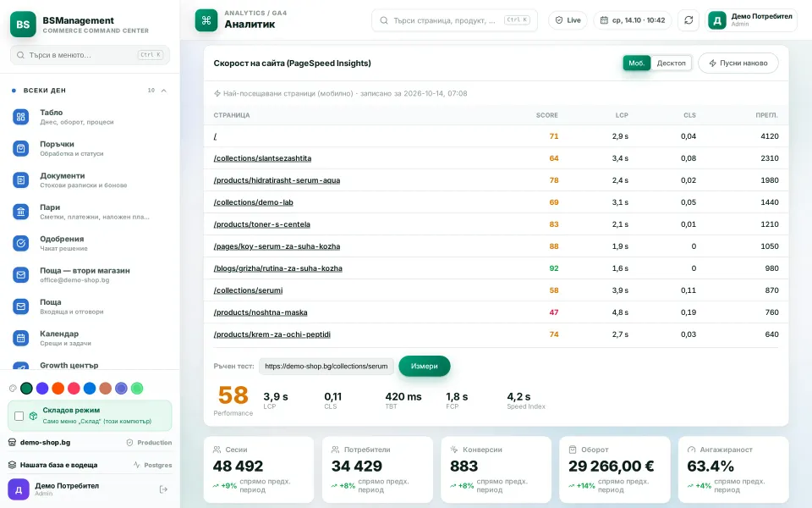
Task: Open the Календар menu item
Action: (x=91, y=338)
